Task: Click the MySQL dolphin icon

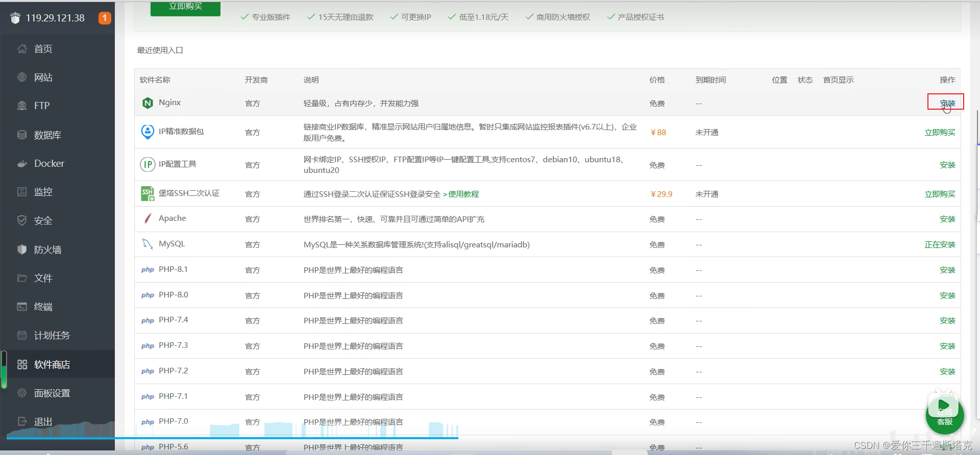Action: coord(148,244)
